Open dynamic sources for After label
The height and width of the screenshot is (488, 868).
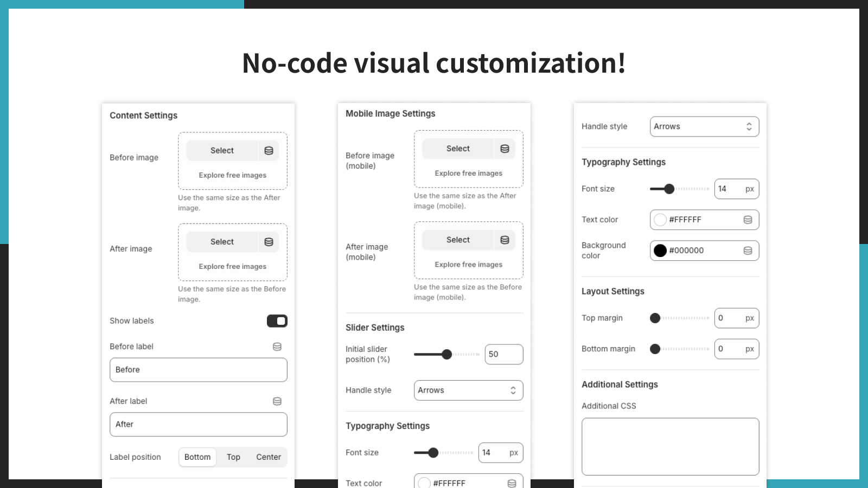click(277, 401)
